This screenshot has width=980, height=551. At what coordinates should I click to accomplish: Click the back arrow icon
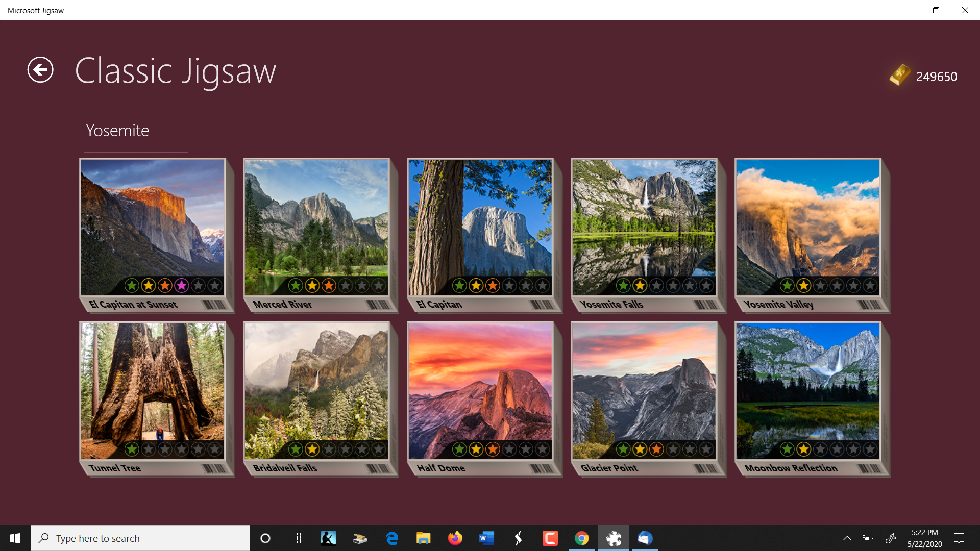coord(40,70)
